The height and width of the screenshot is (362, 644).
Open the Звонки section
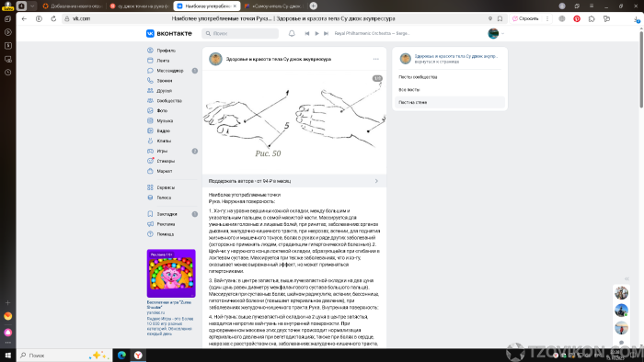pos(165,81)
